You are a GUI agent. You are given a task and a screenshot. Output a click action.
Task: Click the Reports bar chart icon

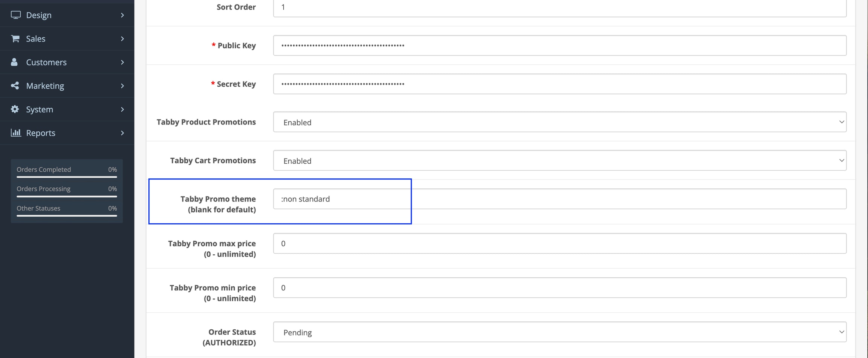coord(15,132)
